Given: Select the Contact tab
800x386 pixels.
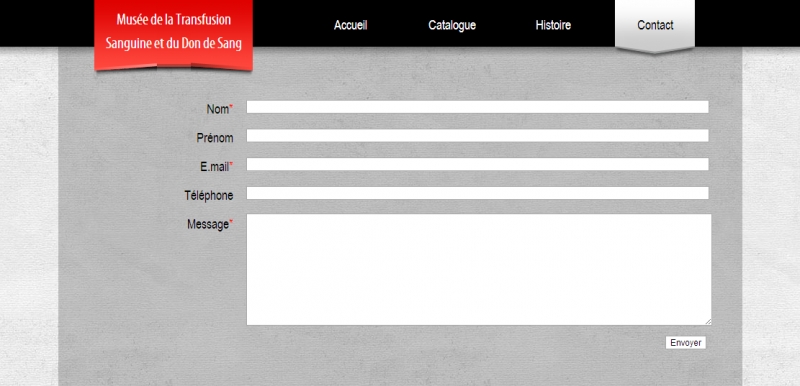Looking at the screenshot, I should click(655, 25).
